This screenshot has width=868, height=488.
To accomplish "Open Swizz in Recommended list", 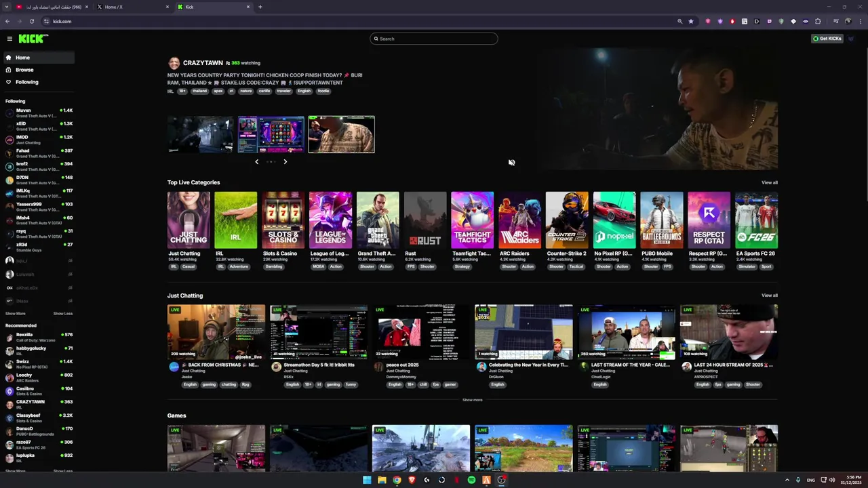I will (39, 364).
